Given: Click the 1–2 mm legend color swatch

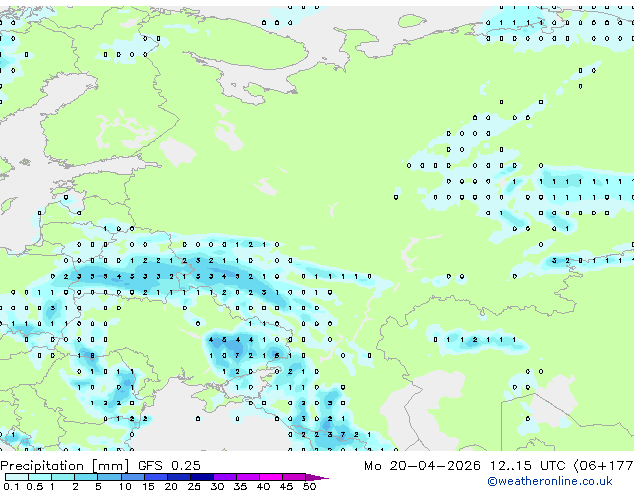Looking at the screenshot, I should (x=63, y=477).
